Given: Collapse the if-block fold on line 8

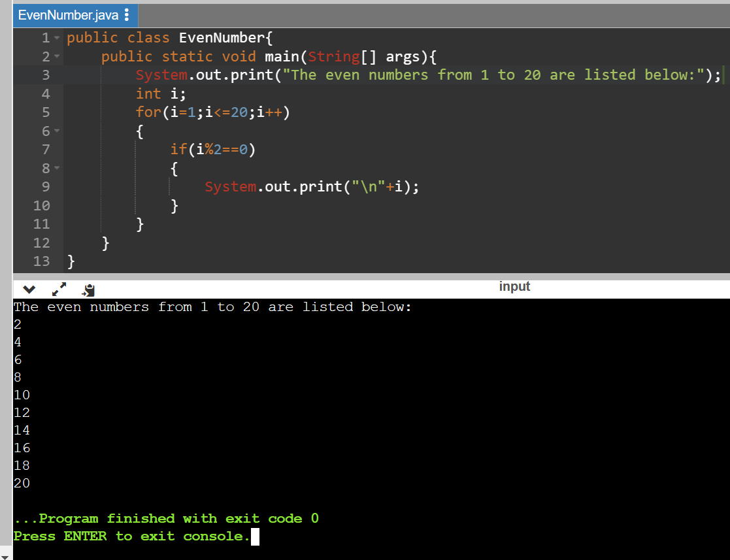Looking at the screenshot, I should tap(56, 168).
